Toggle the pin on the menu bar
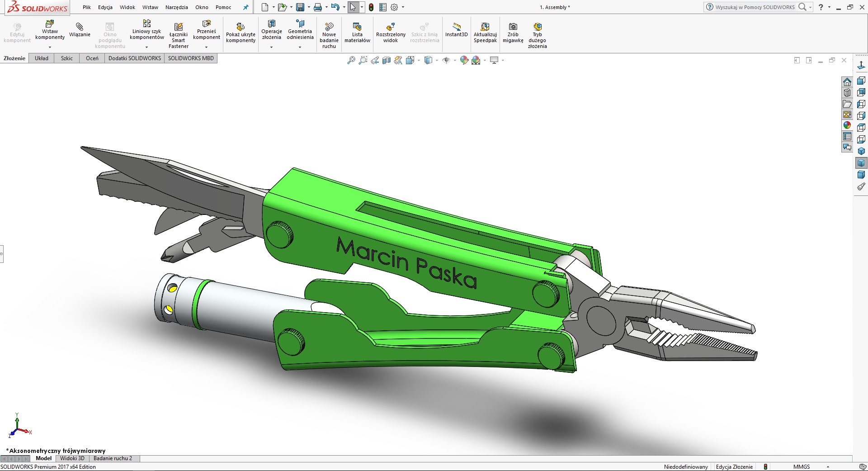The image size is (868, 471). coord(245,7)
